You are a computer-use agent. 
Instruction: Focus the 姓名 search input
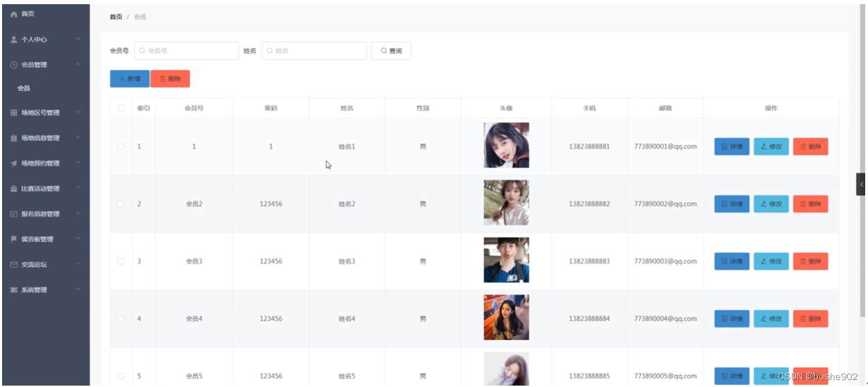[x=314, y=51]
